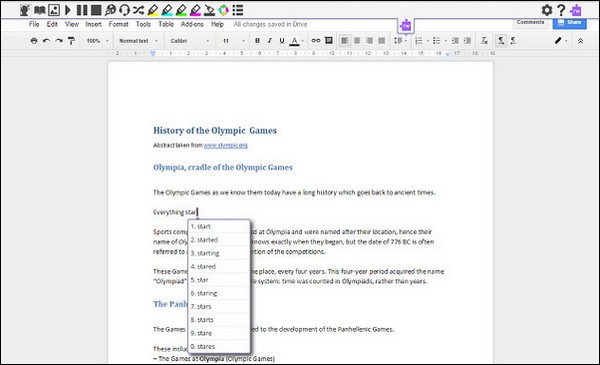Image resolution: width=600 pixels, height=365 pixels.
Task: Redo the last action
Action: pos(59,41)
